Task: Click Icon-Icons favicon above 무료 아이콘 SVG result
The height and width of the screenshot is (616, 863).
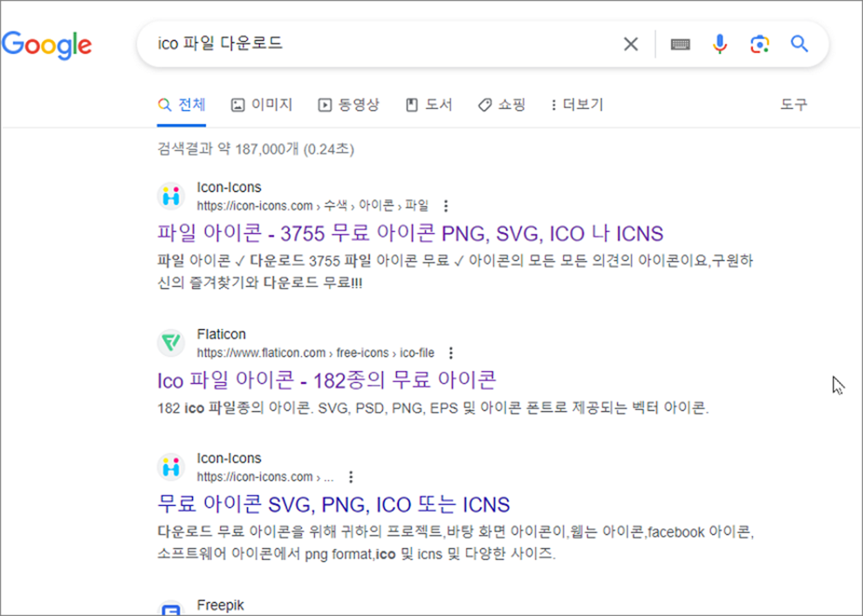Action: [171, 467]
